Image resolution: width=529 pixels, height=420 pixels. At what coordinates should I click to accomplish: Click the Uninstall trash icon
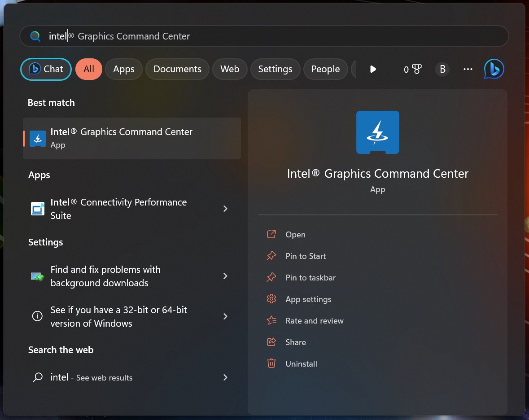point(271,363)
